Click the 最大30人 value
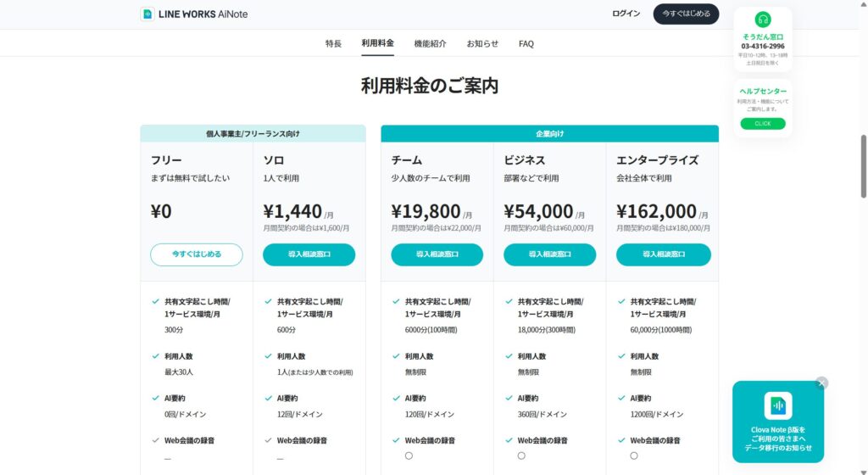868x475 pixels. (178, 372)
